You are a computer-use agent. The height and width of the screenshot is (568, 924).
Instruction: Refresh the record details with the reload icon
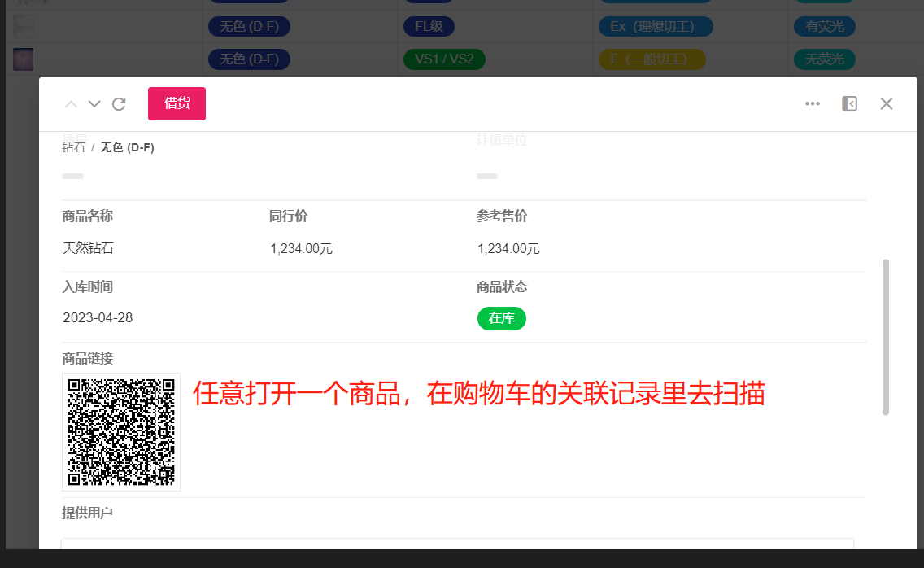pyautogui.click(x=119, y=103)
